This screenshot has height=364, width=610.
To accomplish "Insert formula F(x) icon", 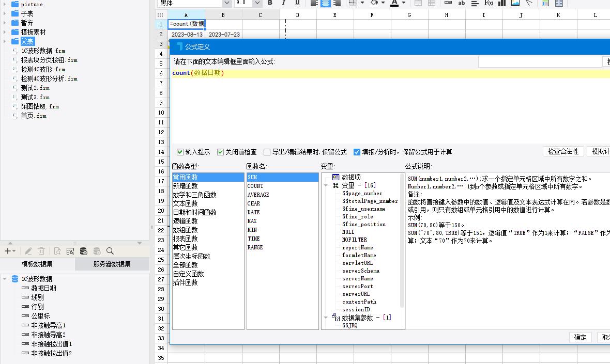I will (488, 3).
